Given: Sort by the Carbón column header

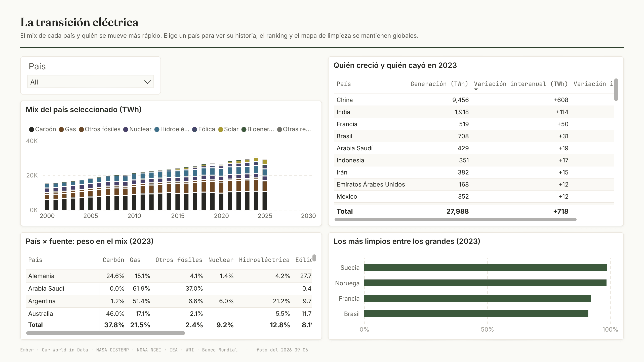Looking at the screenshot, I should pos(113,260).
